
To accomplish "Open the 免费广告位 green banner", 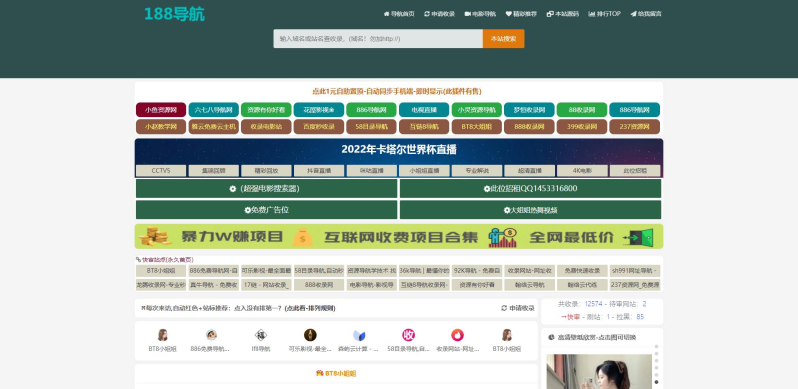I will [266, 210].
